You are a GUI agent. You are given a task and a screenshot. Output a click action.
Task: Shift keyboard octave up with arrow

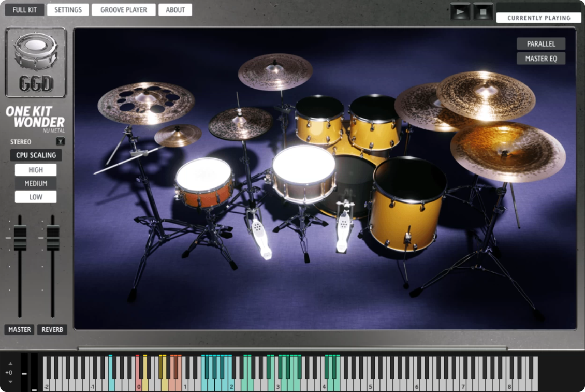click(x=10, y=364)
